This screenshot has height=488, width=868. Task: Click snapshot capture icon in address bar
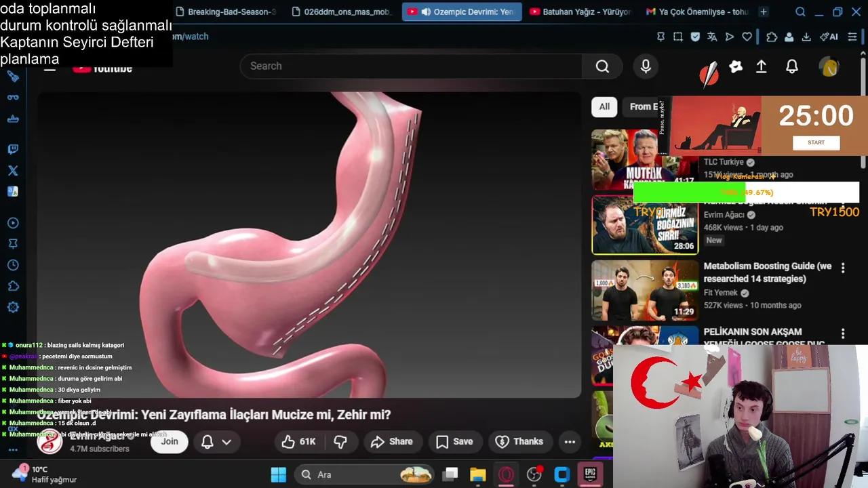(677, 37)
